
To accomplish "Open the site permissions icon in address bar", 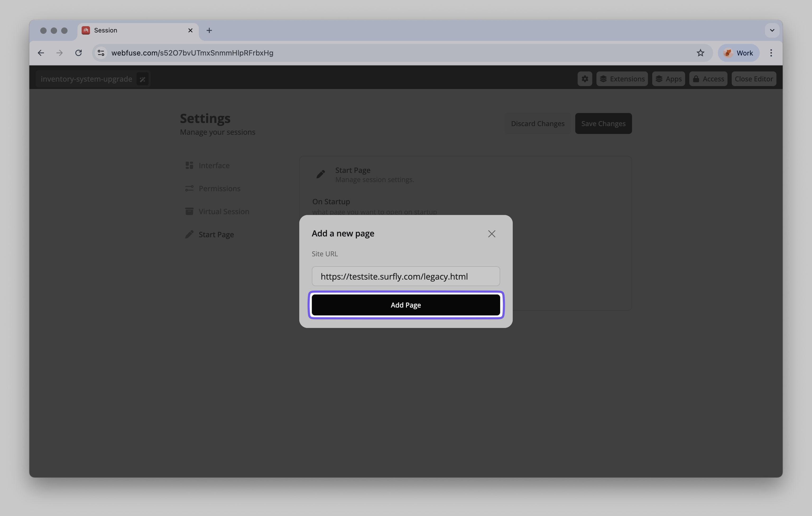I will point(100,53).
